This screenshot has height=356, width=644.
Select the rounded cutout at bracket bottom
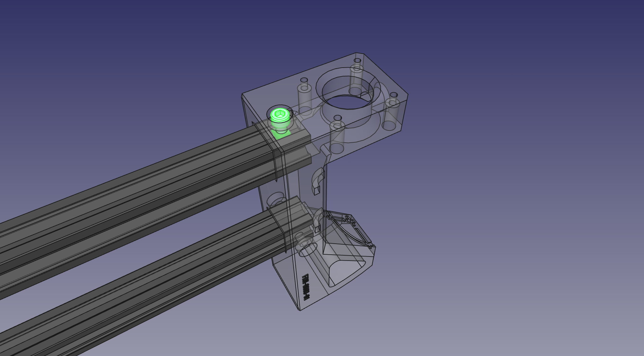(344, 272)
